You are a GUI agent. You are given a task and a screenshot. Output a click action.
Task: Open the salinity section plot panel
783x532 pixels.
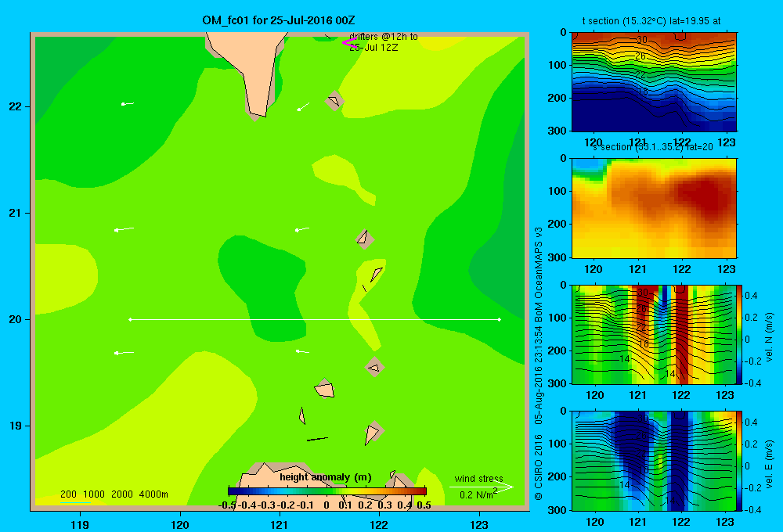(654, 208)
